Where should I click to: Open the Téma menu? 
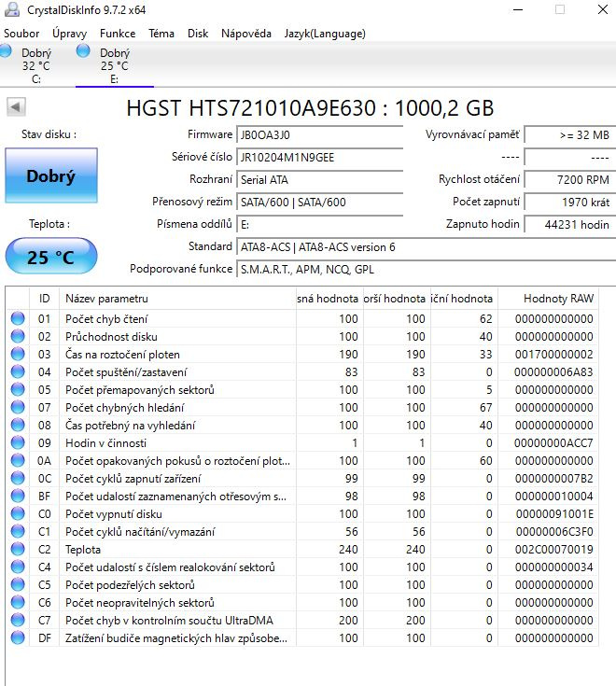(161, 33)
